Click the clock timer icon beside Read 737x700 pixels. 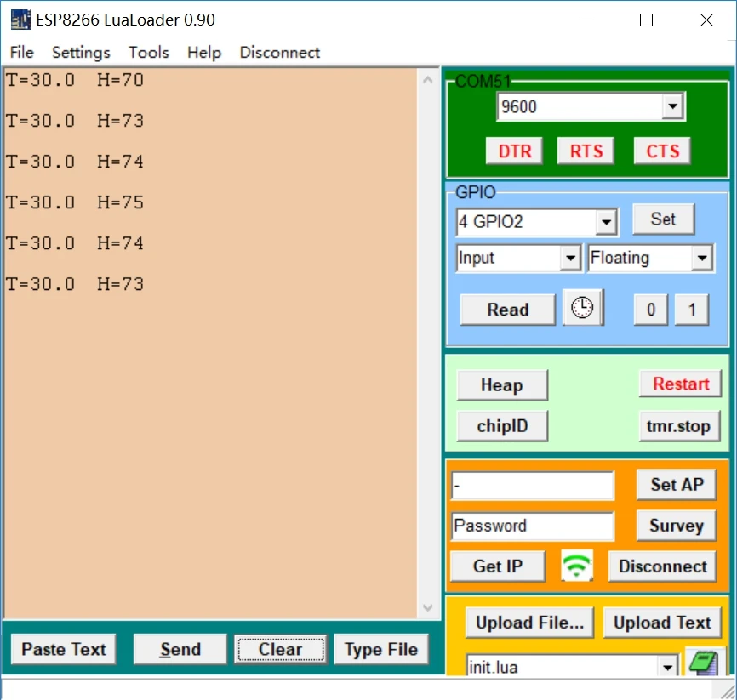point(583,309)
